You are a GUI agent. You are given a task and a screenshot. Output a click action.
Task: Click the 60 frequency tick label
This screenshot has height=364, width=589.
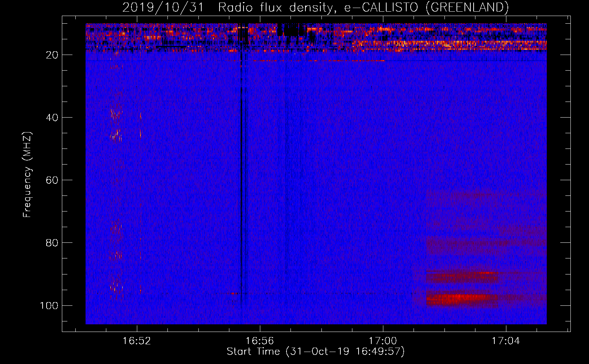(x=52, y=180)
